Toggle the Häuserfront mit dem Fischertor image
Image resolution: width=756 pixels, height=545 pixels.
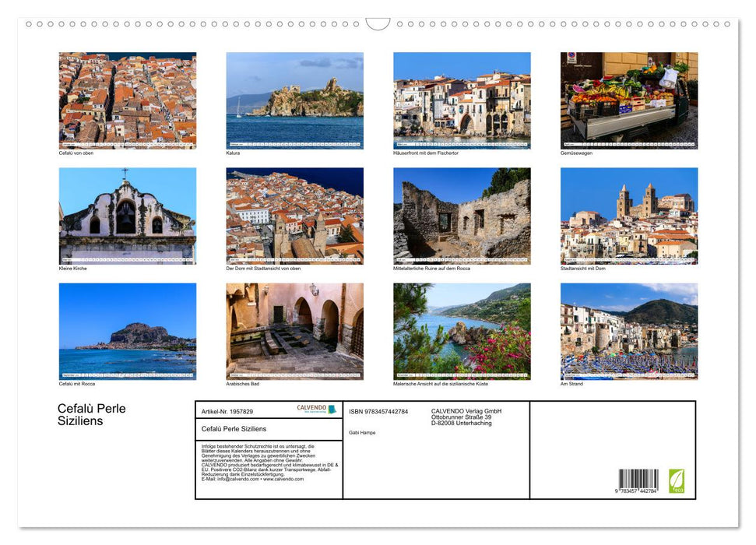[x=461, y=100]
